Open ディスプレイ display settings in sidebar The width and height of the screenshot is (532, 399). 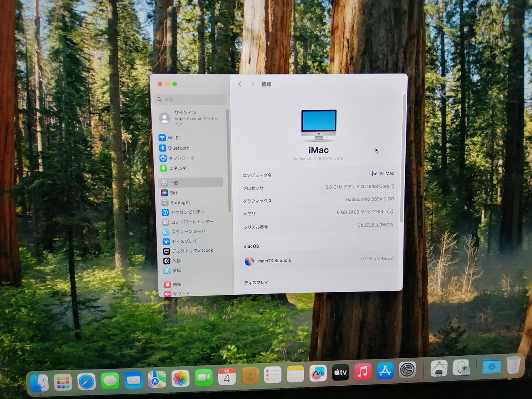click(x=184, y=241)
